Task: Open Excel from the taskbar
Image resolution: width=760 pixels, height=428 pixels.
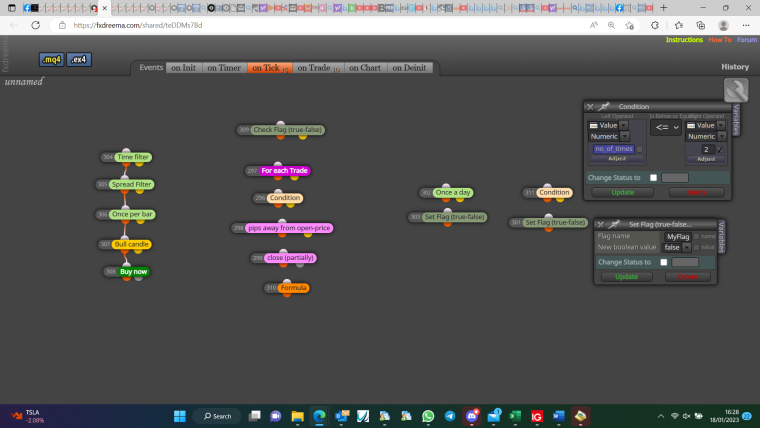Action: (515, 416)
